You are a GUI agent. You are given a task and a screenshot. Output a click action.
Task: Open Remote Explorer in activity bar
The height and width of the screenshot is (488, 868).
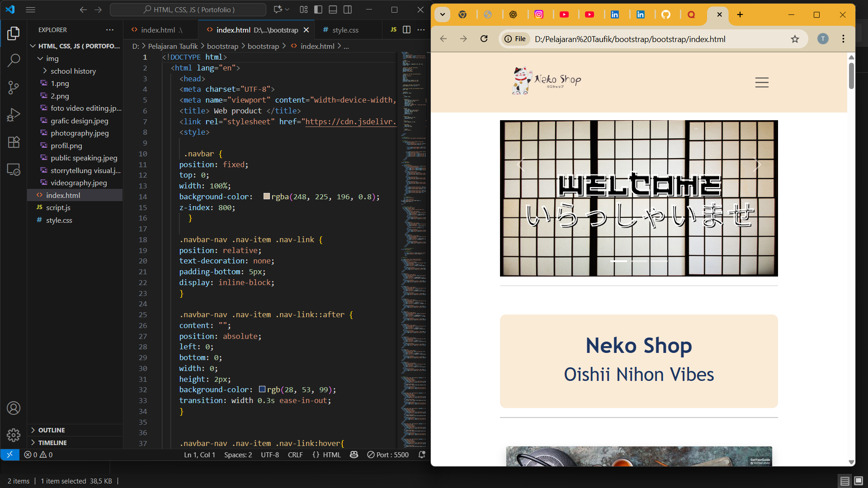(14, 169)
